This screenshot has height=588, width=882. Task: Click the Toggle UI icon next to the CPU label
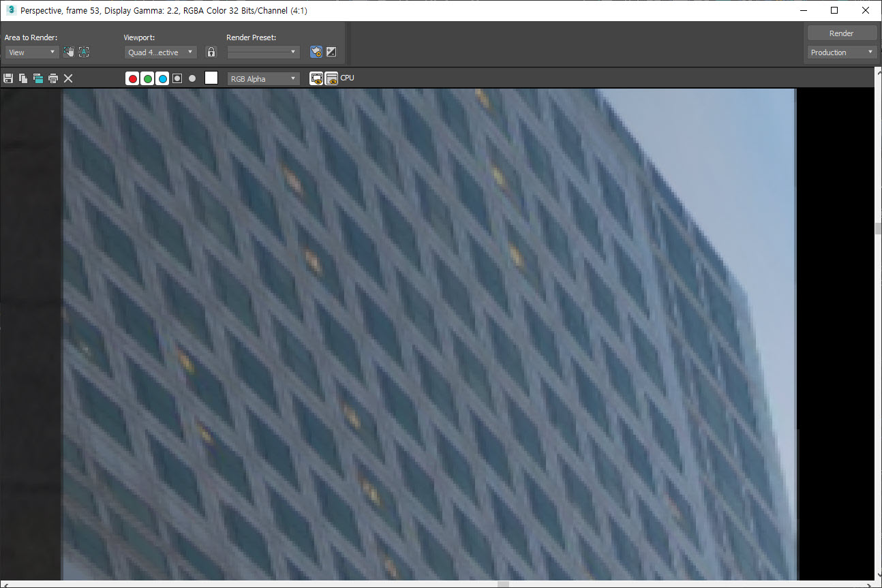331,78
